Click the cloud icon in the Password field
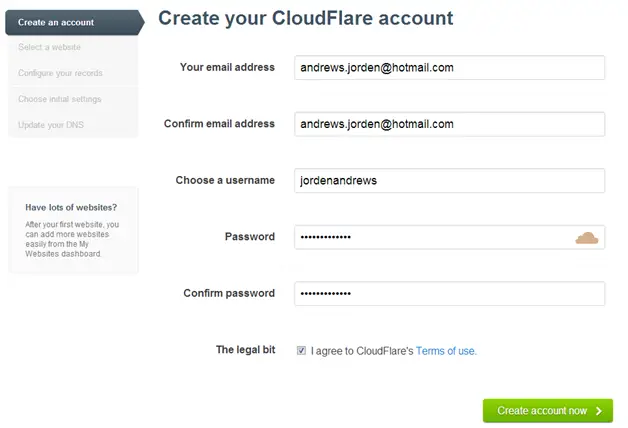The height and width of the screenshot is (428, 628). tap(587, 238)
